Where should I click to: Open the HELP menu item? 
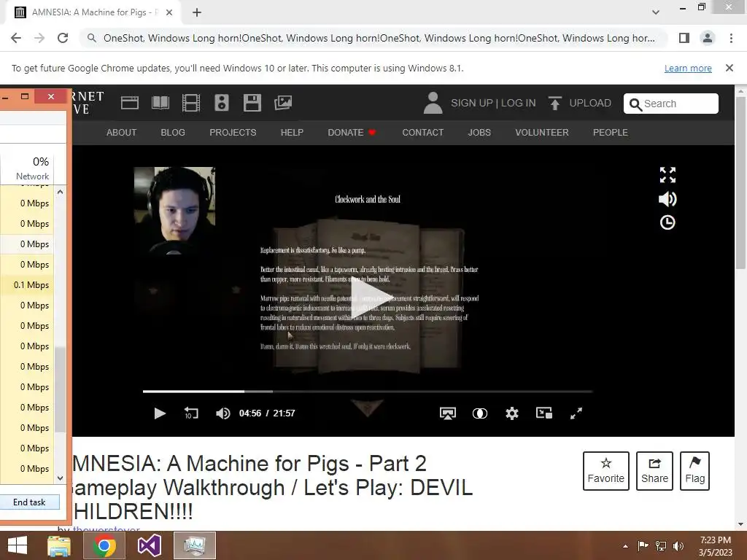coord(292,133)
